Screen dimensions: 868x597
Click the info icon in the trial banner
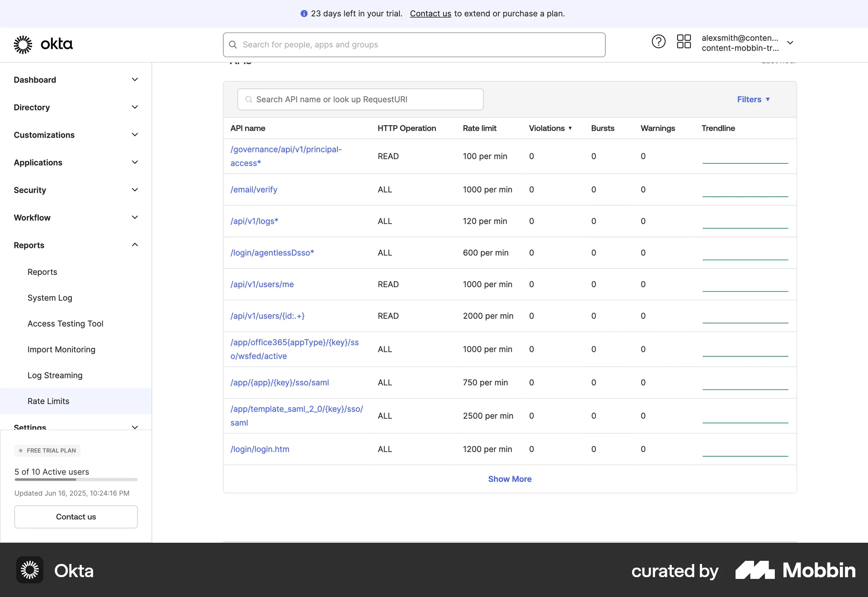click(304, 14)
